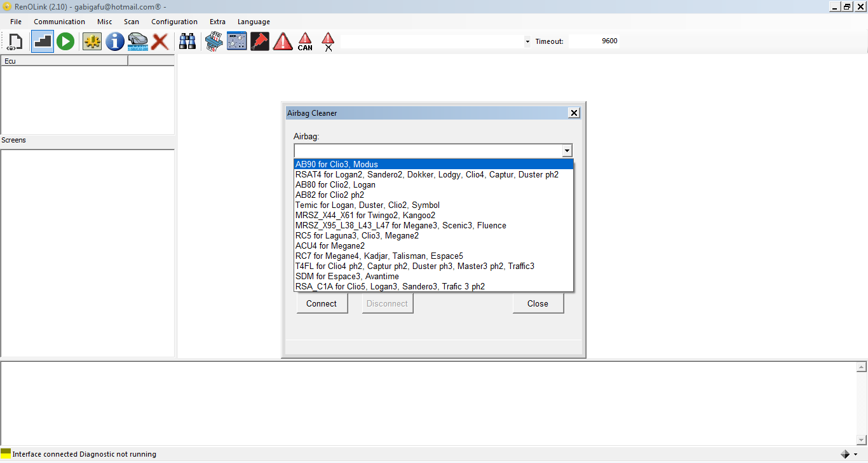This screenshot has width=868, height=463.
Task: Open the blue control panel icon
Action: pos(237,42)
